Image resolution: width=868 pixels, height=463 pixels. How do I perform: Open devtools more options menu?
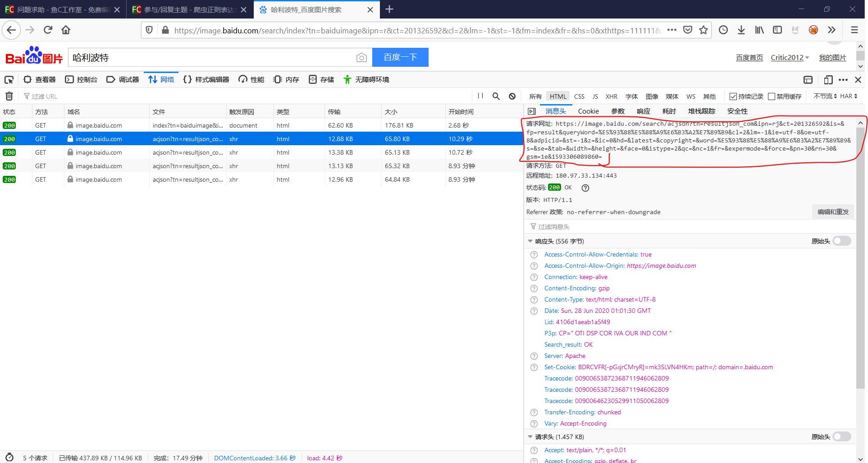pos(843,80)
